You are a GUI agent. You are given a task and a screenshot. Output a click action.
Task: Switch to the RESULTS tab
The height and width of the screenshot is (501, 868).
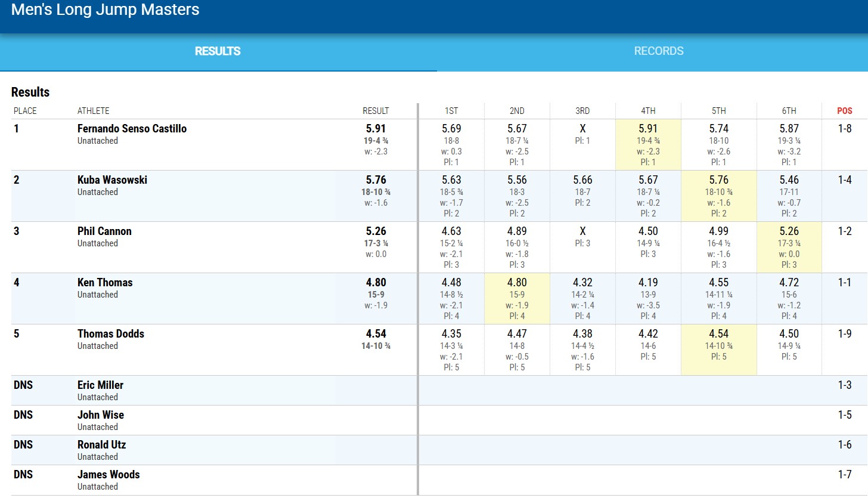pos(218,51)
